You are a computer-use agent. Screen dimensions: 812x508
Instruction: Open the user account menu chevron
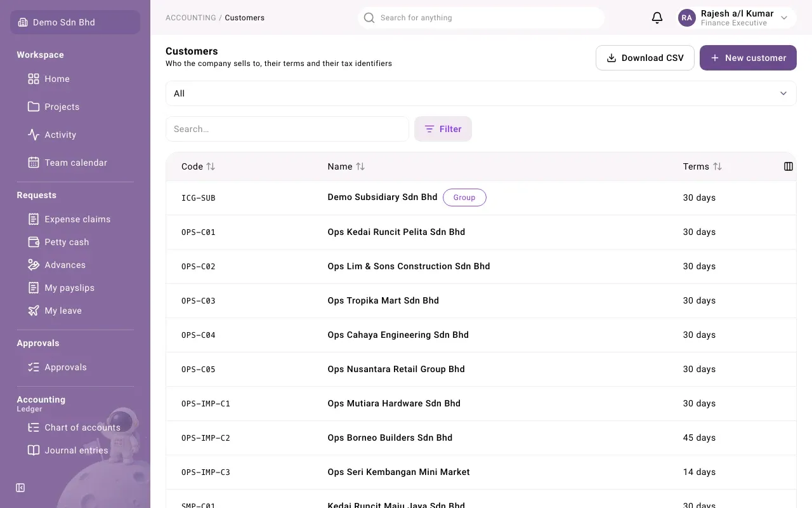(x=784, y=18)
